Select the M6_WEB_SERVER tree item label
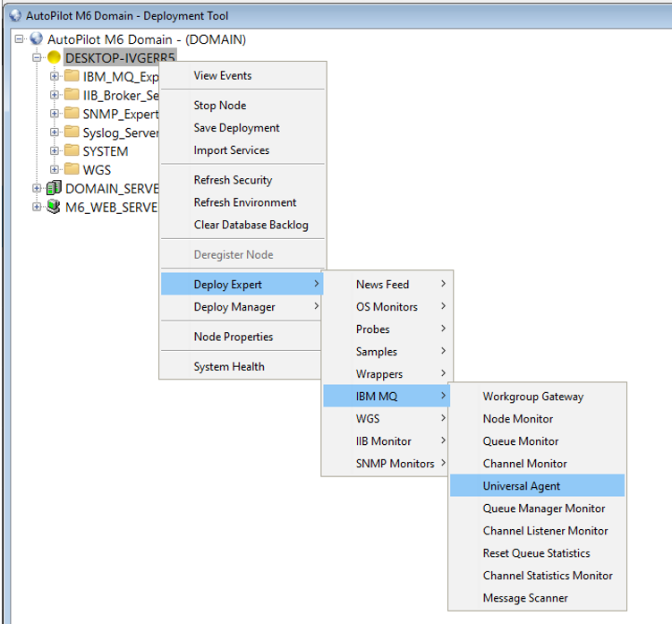 112,208
